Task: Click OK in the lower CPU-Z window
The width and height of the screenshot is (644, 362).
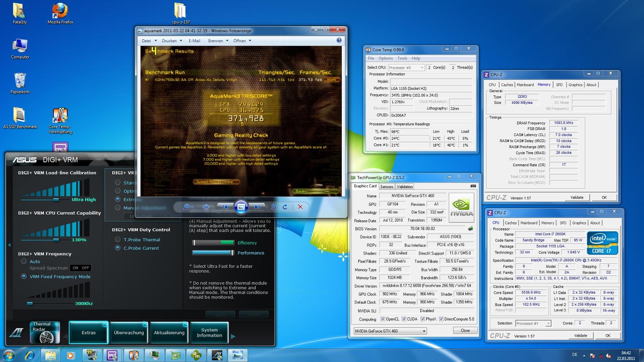Action: pyautogui.click(x=608, y=335)
